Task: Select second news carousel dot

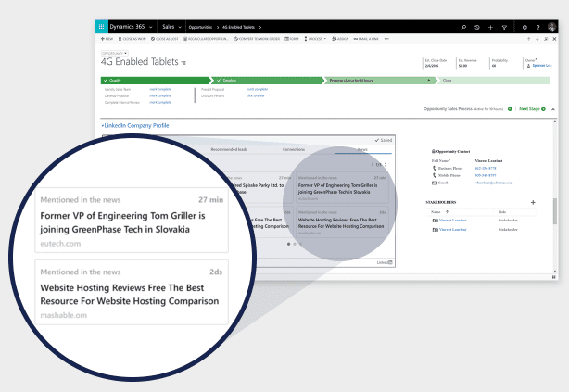Action: (x=295, y=244)
